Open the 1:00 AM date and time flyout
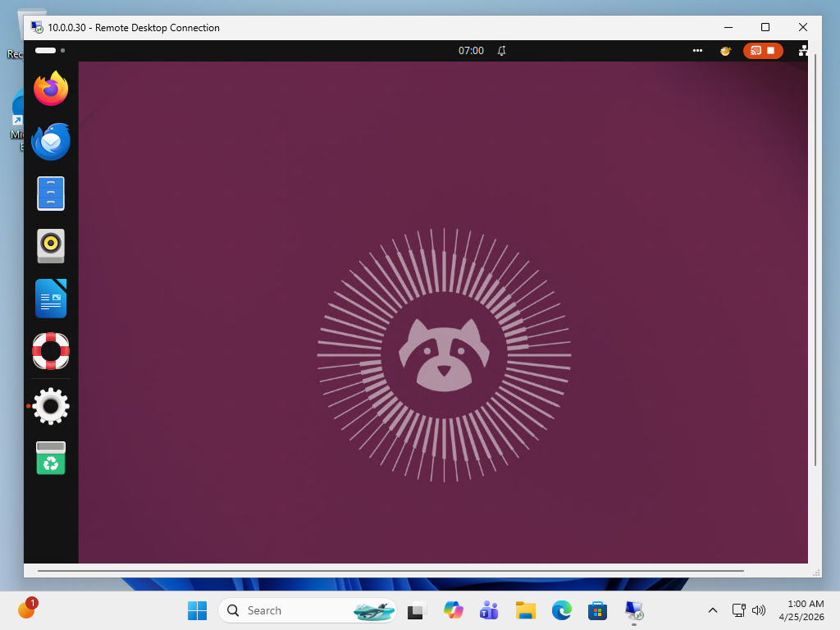This screenshot has height=630, width=840. 805,610
